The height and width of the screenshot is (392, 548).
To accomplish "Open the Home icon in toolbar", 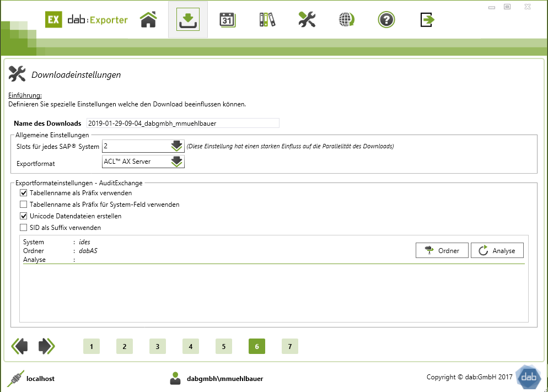I will [148, 19].
